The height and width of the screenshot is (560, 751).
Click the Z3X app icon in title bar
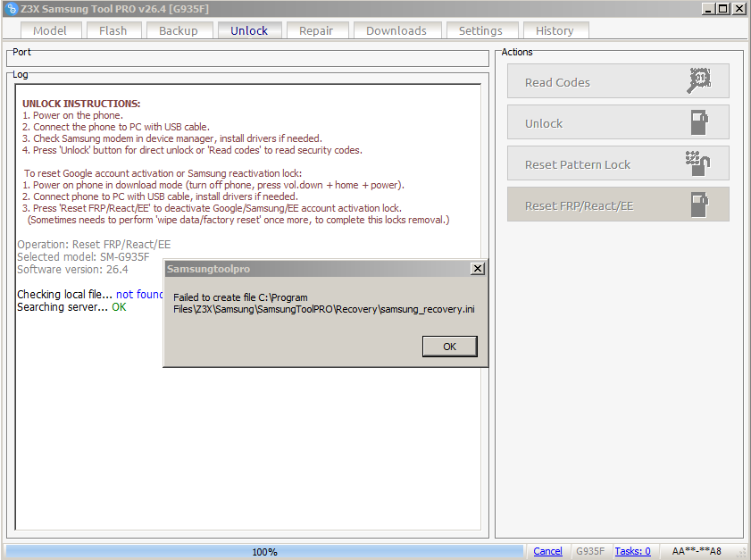click(x=13, y=9)
